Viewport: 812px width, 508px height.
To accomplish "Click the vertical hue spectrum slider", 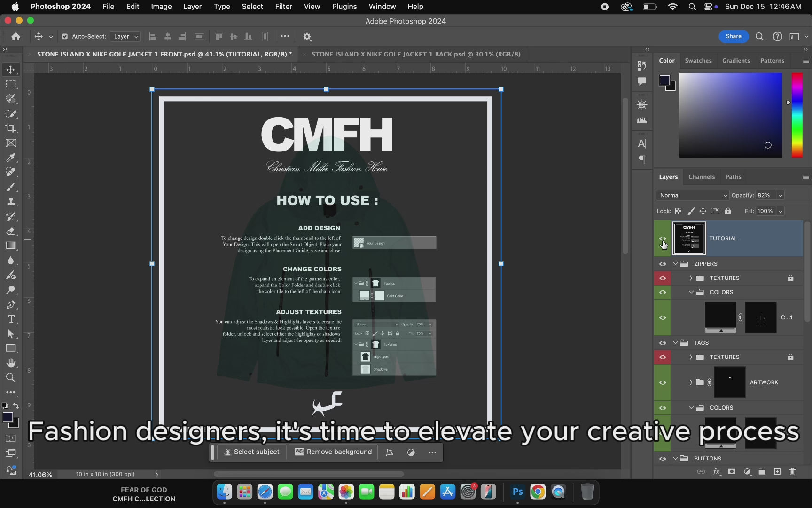I will 797,115.
